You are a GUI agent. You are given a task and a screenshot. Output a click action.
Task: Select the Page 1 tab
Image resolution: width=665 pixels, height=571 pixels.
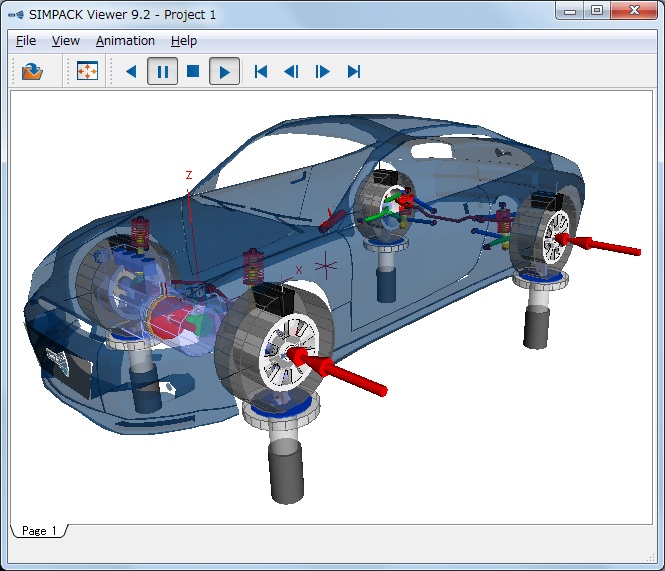[40, 531]
